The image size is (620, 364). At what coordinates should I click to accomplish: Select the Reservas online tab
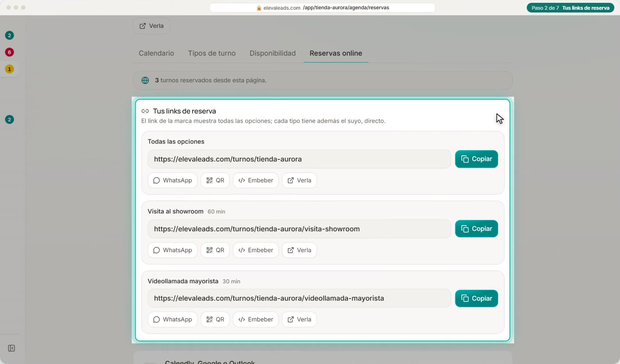[336, 53]
